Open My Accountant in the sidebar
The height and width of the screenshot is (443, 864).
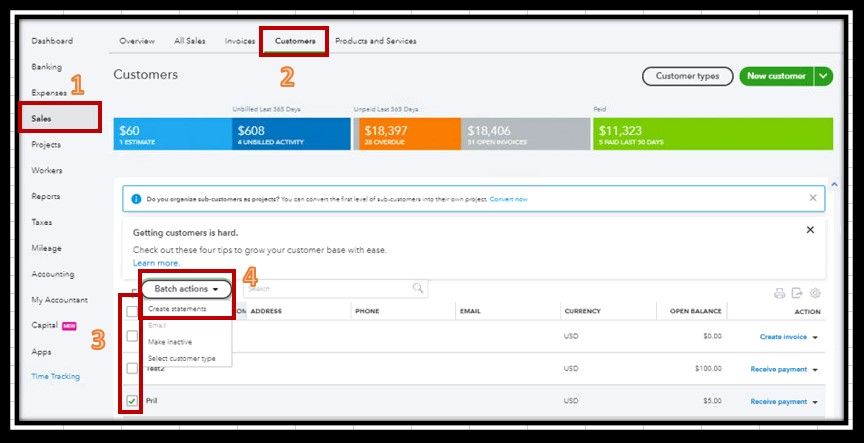coord(60,300)
